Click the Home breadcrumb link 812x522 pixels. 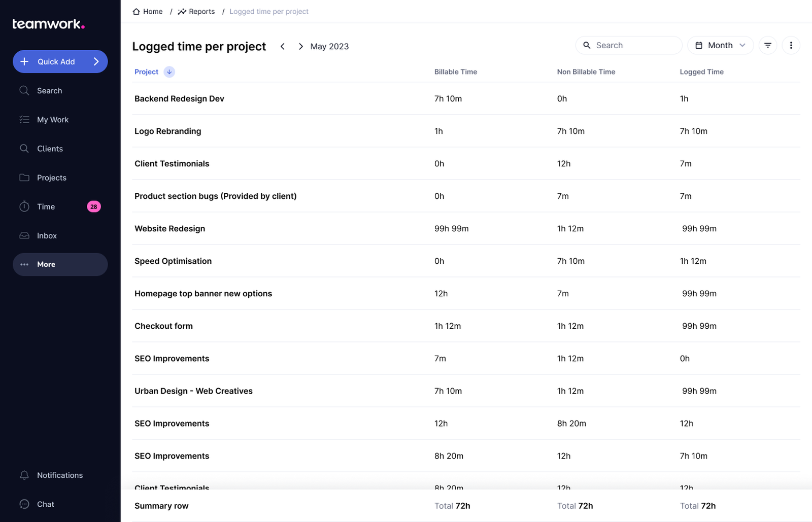click(x=148, y=11)
